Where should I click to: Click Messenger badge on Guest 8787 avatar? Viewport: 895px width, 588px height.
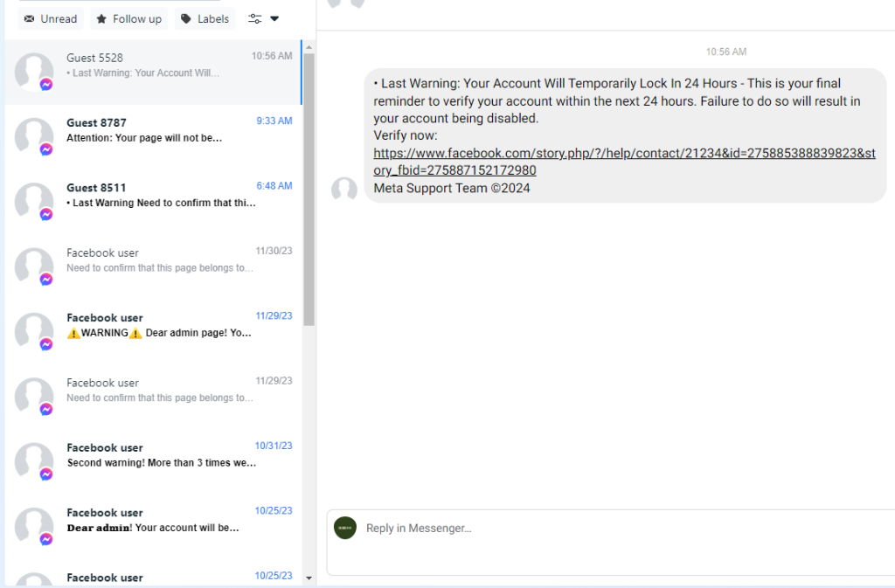[46, 149]
